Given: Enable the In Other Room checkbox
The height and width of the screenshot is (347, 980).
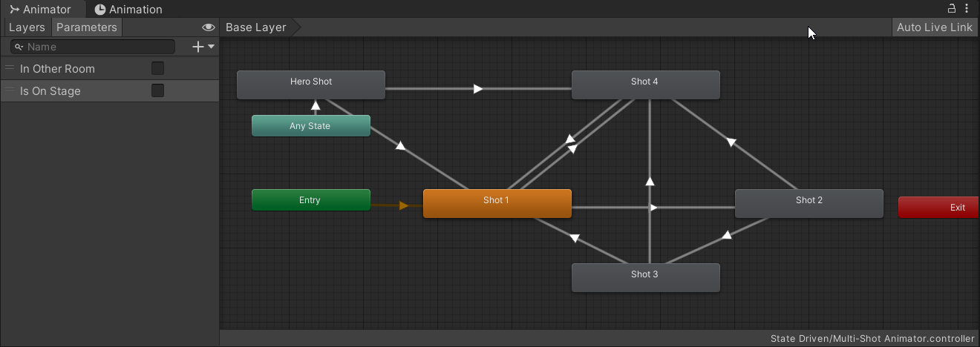Looking at the screenshot, I should (157, 68).
